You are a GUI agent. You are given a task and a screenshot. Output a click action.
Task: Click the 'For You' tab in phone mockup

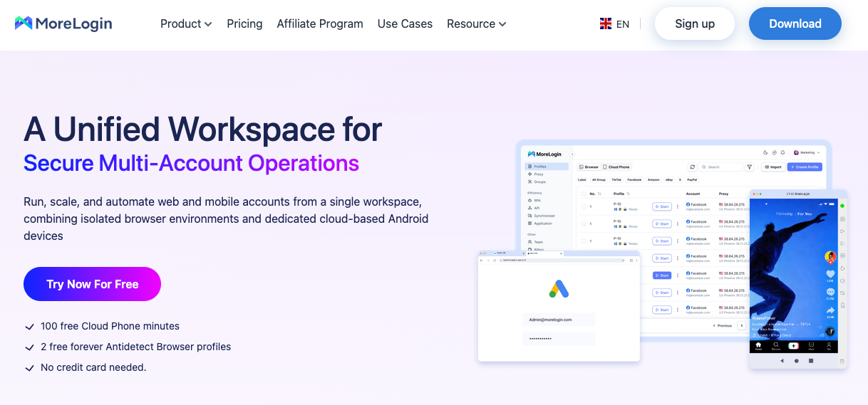[805, 214]
